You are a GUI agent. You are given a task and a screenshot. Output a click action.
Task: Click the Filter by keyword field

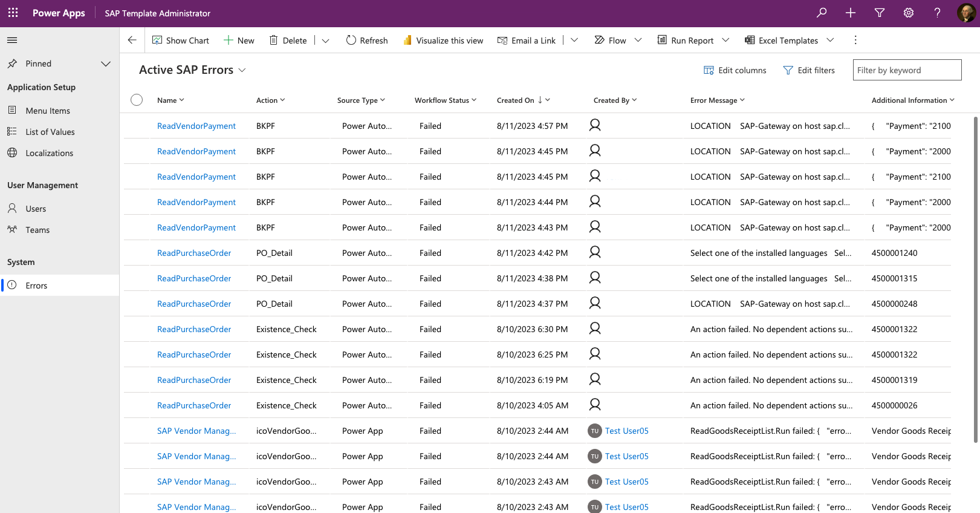[907, 70]
